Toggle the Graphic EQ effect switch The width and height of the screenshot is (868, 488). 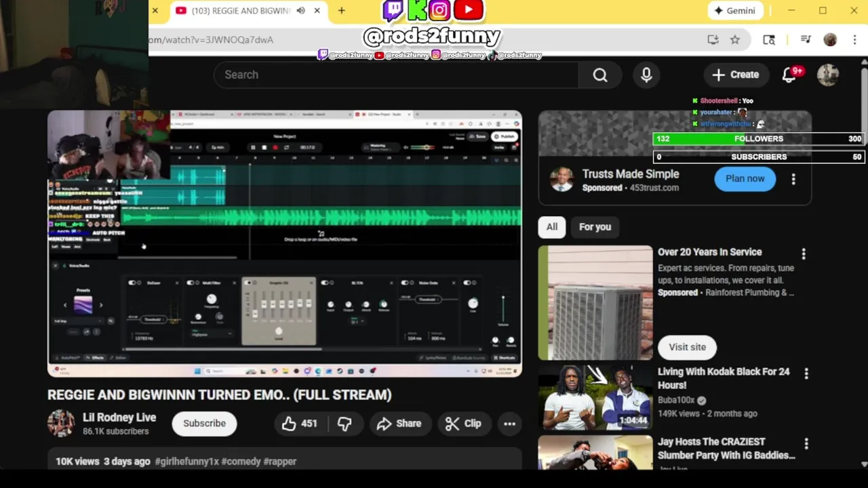click(x=248, y=283)
